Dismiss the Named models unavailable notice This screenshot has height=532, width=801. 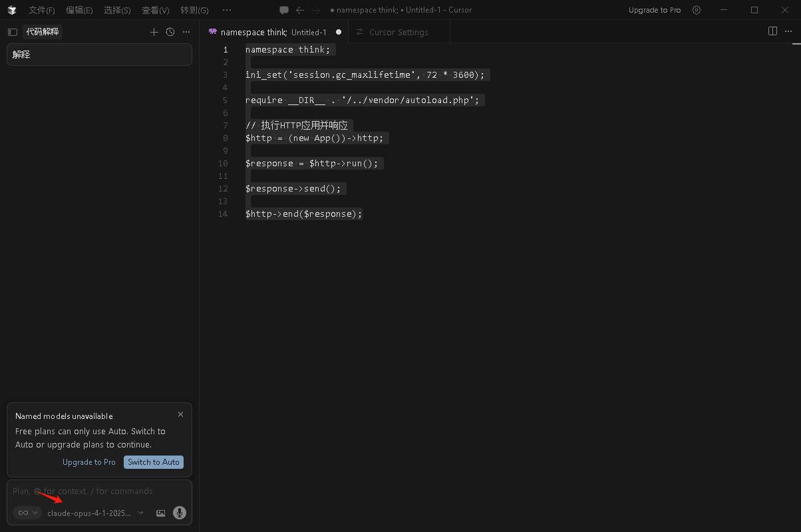point(180,414)
